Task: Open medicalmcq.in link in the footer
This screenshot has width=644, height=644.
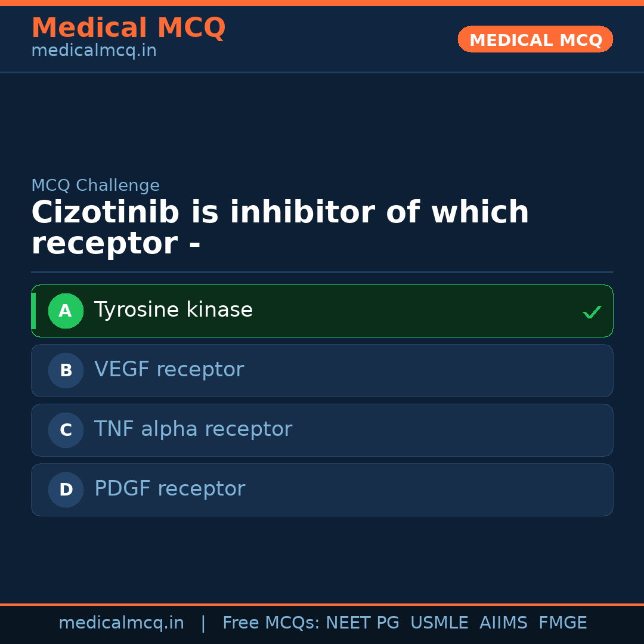Action: [121, 623]
